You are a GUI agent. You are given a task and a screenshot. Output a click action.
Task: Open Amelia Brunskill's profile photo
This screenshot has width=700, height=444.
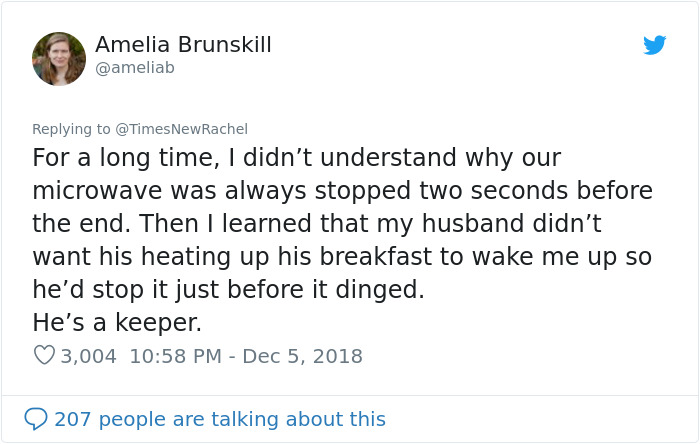pos(59,58)
